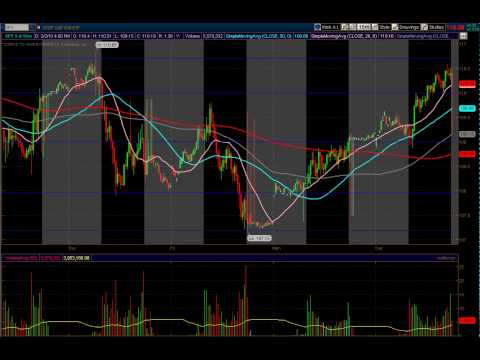Click the Volume label in chart header
Viewport: 480px width, 360px height.
(192, 36)
